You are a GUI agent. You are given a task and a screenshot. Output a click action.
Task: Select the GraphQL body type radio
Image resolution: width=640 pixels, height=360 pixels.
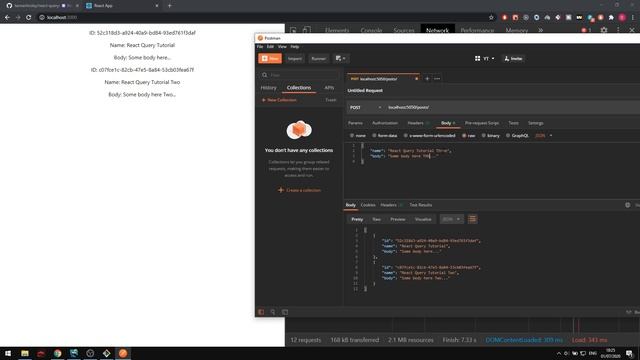pos(508,136)
